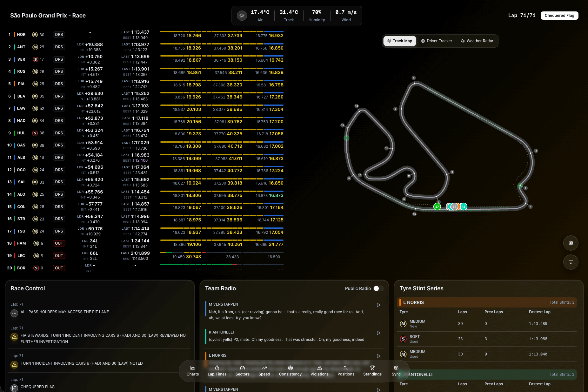Image resolution: width=588 pixels, height=392 pixels.
Task: Click the ANTONELLI stint series header
Action: (487, 375)
